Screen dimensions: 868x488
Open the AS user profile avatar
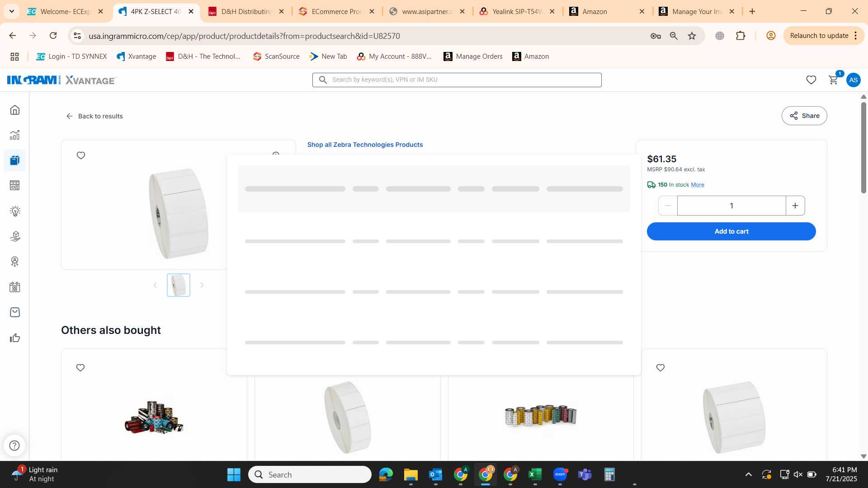pyautogui.click(x=854, y=80)
